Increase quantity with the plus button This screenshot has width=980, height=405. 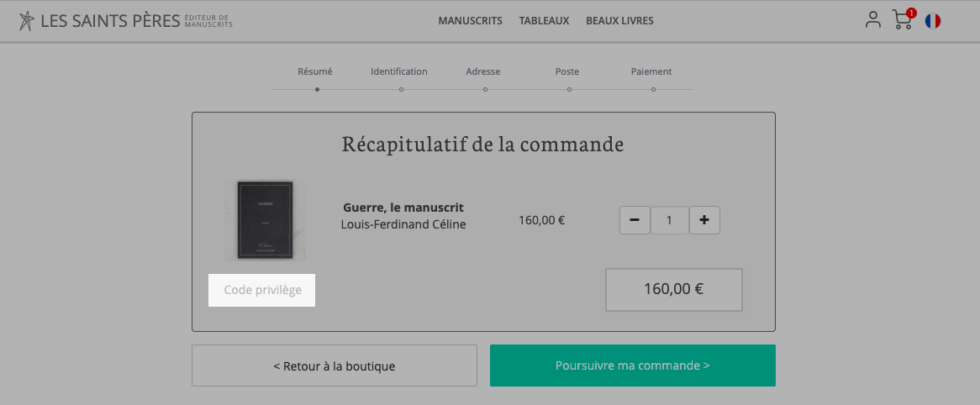[704, 220]
